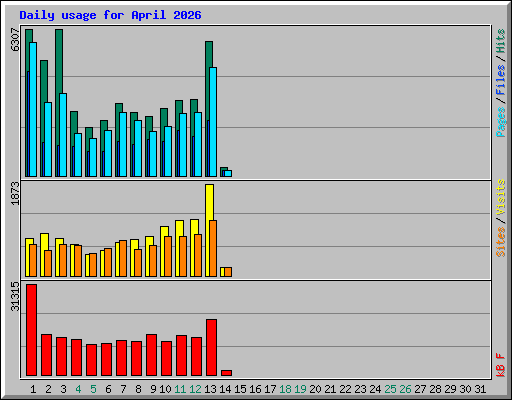Click day 9 on the x-axis

tap(153, 389)
